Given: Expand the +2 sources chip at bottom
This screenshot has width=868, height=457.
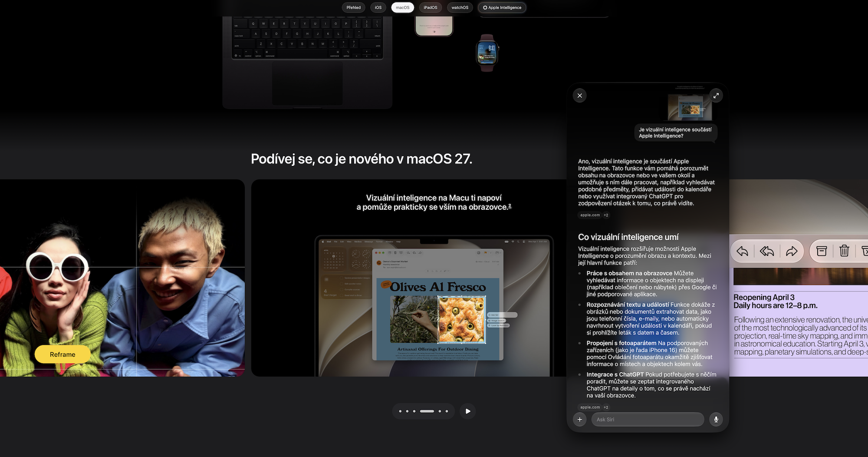Looking at the screenshot, I should (x=606, y=407).
